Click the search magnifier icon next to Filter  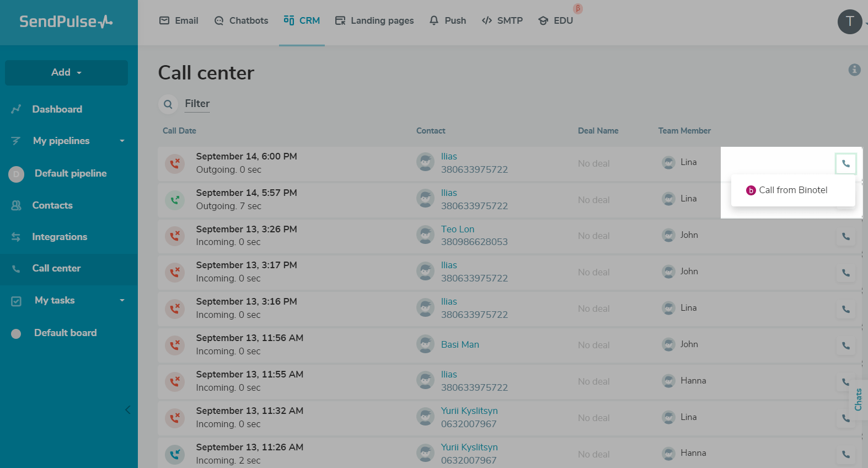pos(168,104)
